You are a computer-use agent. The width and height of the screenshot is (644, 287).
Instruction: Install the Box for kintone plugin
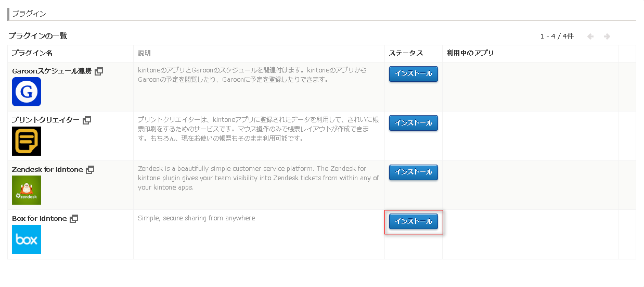coord(414,221)
